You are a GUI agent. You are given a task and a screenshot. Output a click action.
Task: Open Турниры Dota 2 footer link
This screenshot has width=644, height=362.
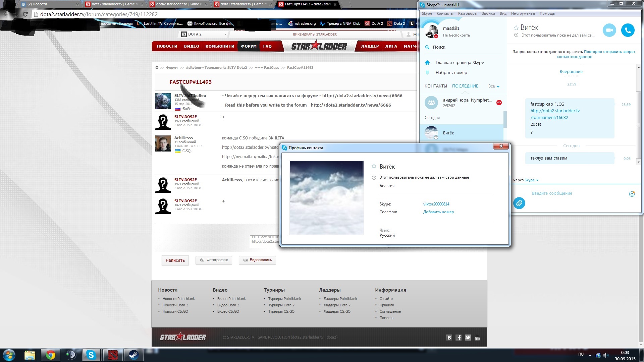point(281,305)
